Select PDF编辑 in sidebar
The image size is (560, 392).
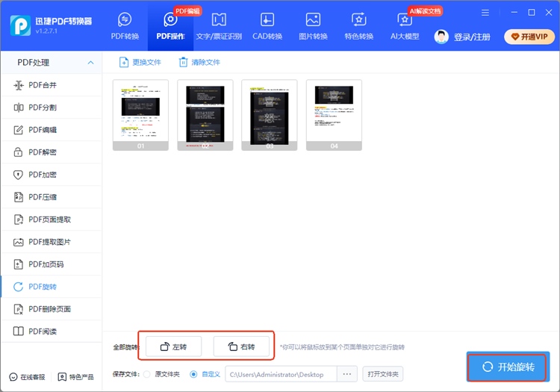(x=52, y=130)
